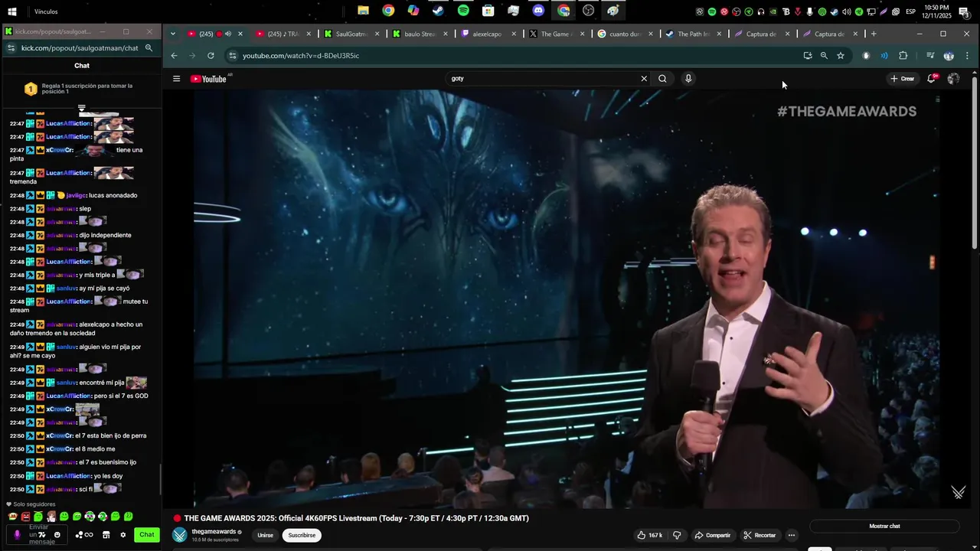980x551 pixels.
Task: Click the Unirse membership button
Action: [266, 535]
